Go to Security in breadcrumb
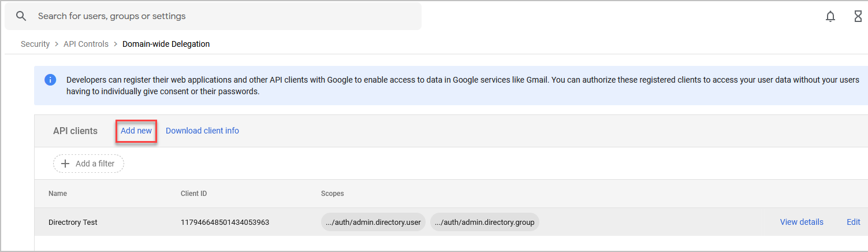 tap(35, 44)
